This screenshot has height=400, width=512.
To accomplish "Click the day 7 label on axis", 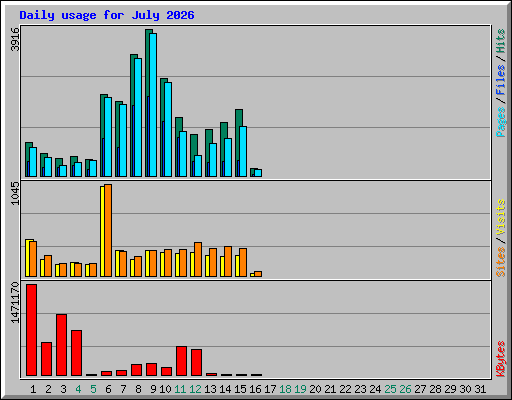I will coord(123,389).
